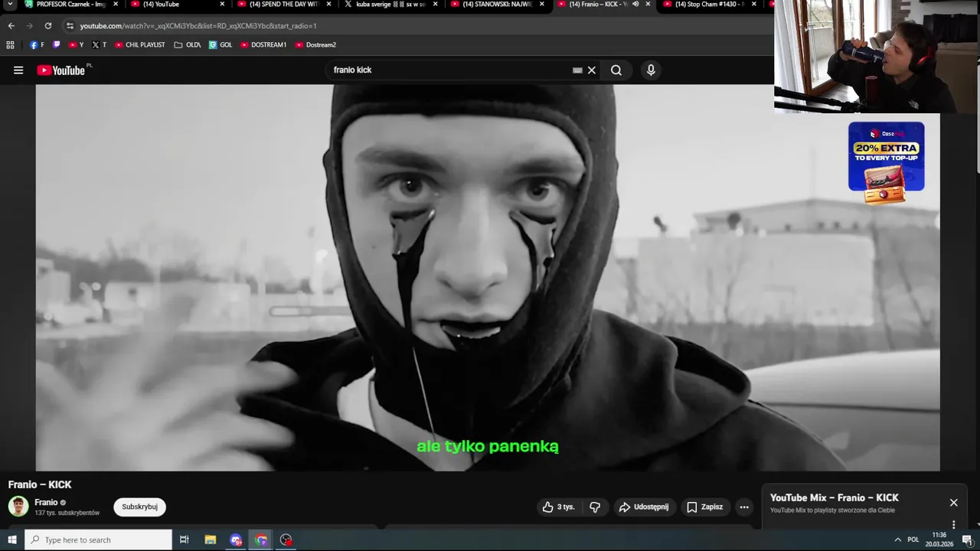Save video with the Zapisz button

pos(705,507)
